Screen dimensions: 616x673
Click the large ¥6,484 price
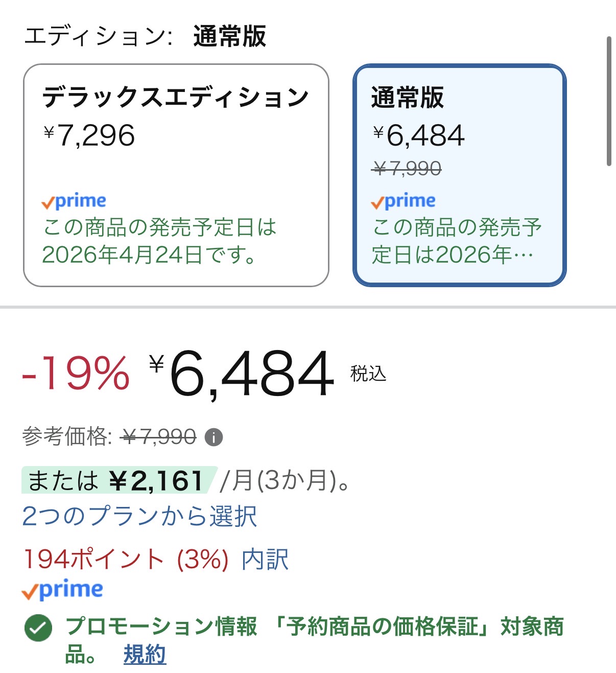coord(243,374)
